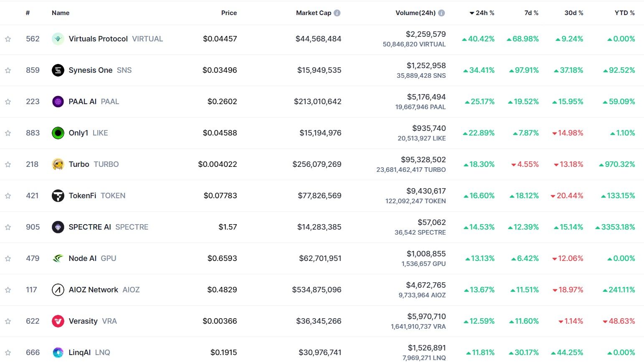Click Turbo YTD value 970.32%
644x363 pixels.
click(x=617, y=164)
